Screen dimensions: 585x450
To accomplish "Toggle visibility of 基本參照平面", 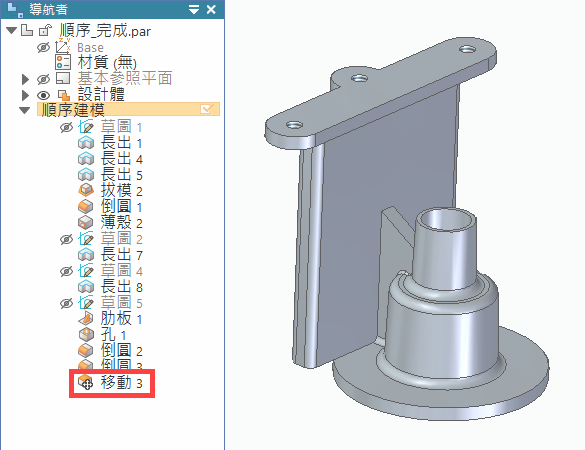I will pyautogui.click(x=43, y=79).
